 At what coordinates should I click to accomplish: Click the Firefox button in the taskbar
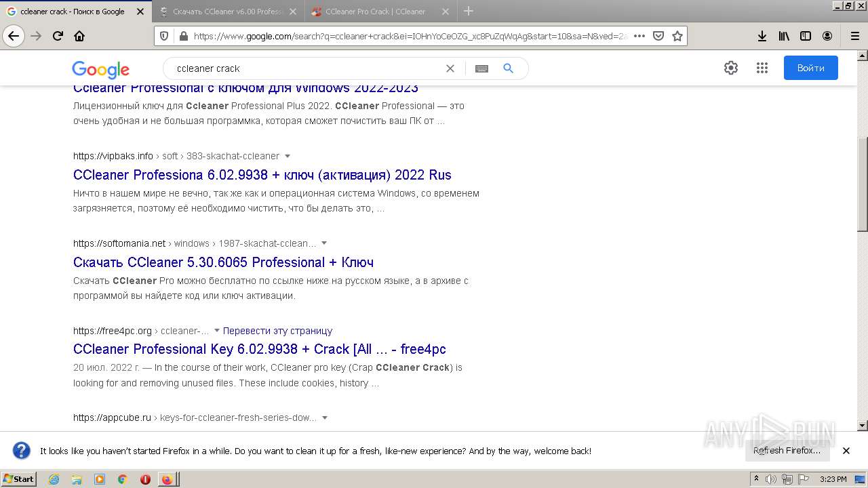(x=167, y=479)
